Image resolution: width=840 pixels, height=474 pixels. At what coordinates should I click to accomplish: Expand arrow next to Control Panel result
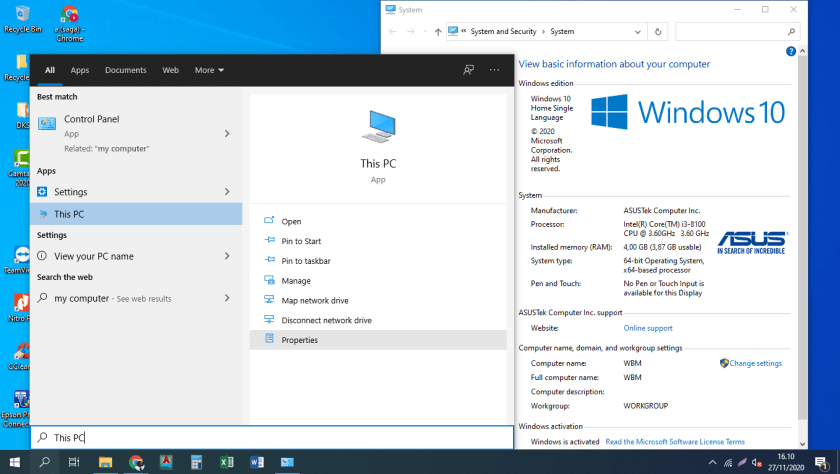[x=227, y=133]
